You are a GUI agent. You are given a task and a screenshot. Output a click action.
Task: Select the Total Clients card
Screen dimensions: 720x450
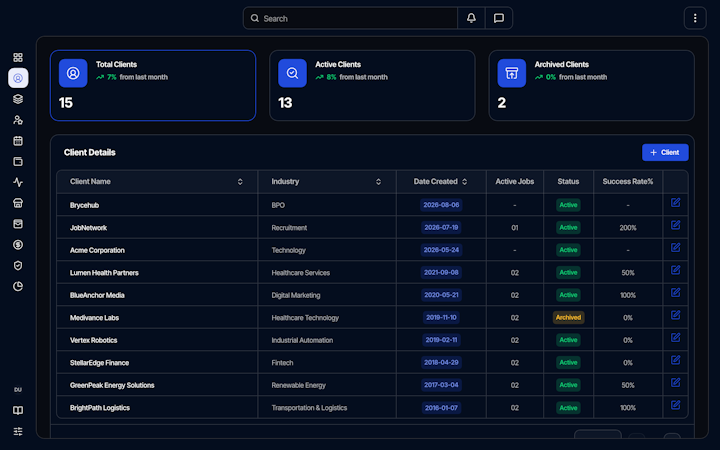153,85
